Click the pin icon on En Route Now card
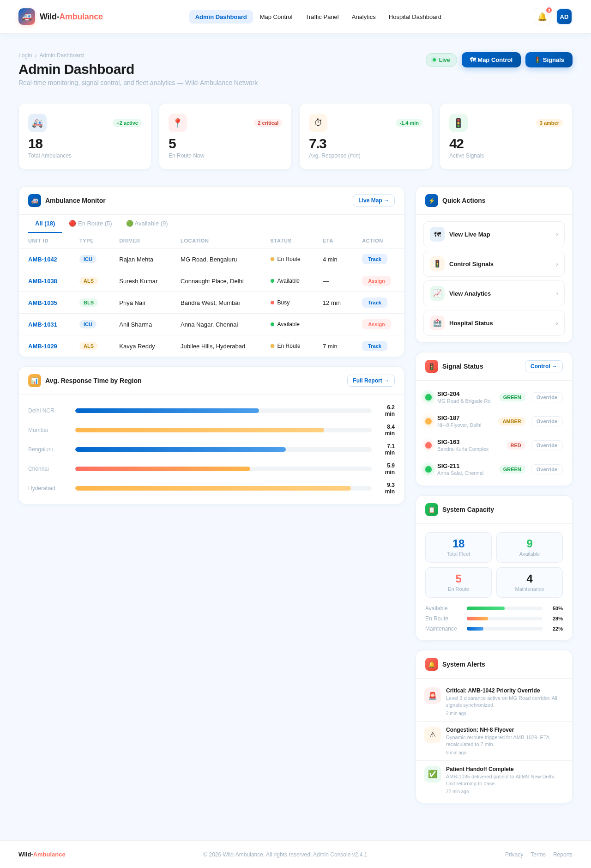 (x=178, y=123)
